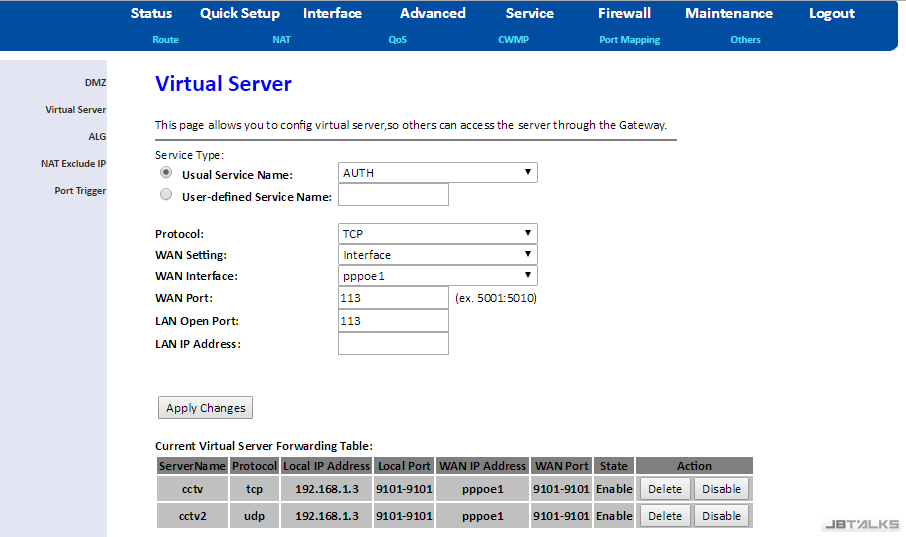The image size is (906, 537).
Task: Open the AUTH service name dropdown
Action: 437,173
